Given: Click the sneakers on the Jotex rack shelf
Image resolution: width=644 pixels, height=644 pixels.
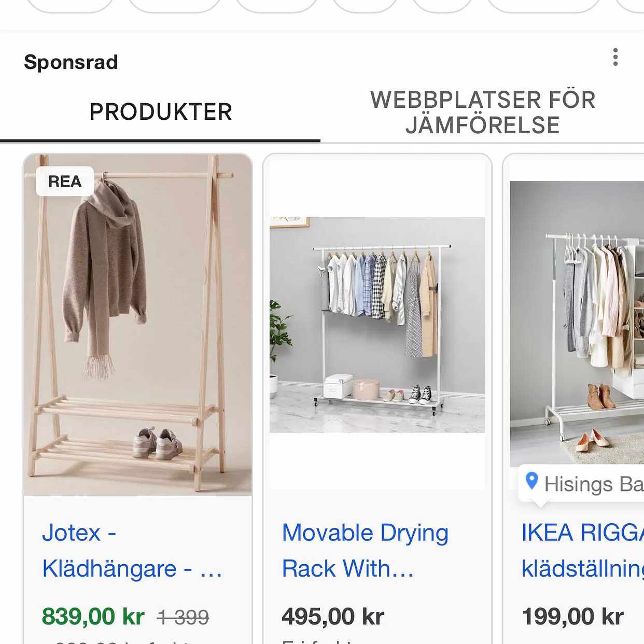Looking at the screenshot, I should (158, 443).
